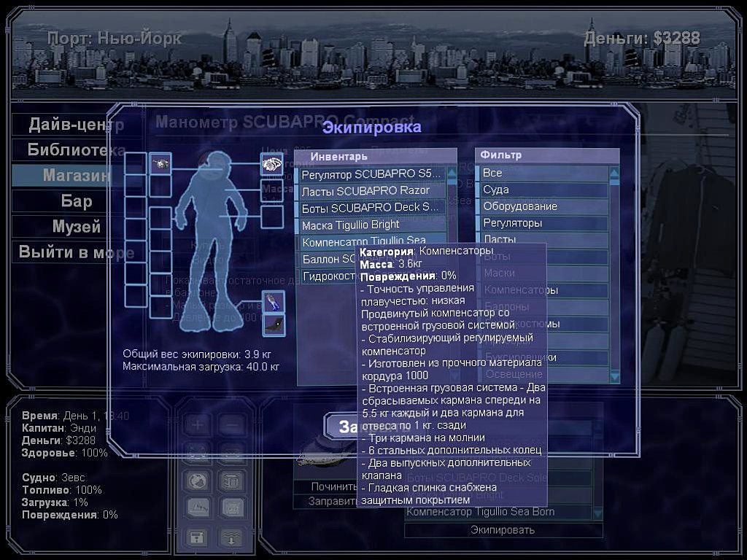Filter inventory by Все
The image size is (747, 560).
pos(543,173)
